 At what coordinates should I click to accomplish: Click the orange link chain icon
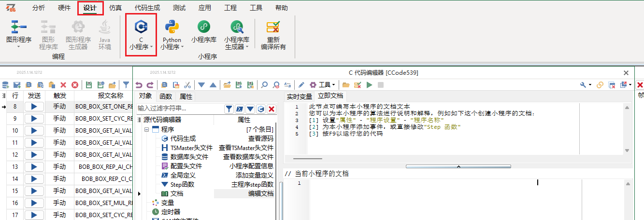point(600,85)
